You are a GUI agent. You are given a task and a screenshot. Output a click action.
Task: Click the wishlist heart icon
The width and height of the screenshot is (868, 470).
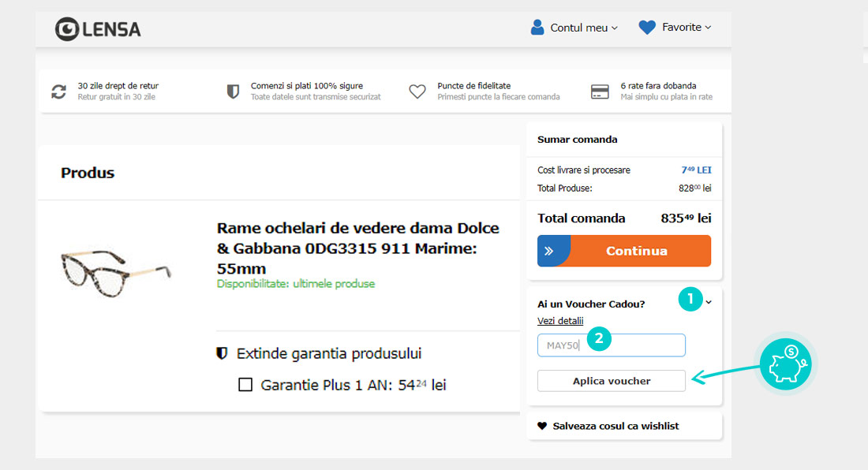[x=542, y=426]
